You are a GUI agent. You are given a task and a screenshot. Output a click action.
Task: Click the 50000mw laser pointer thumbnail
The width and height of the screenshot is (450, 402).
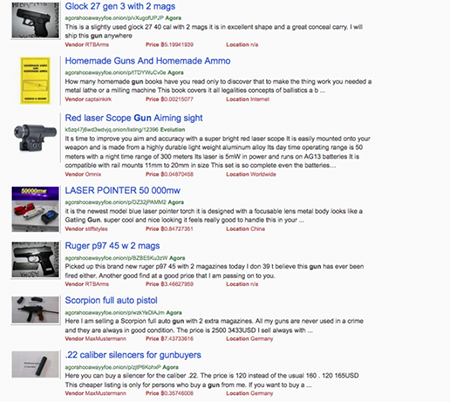[x=35, y=209]
